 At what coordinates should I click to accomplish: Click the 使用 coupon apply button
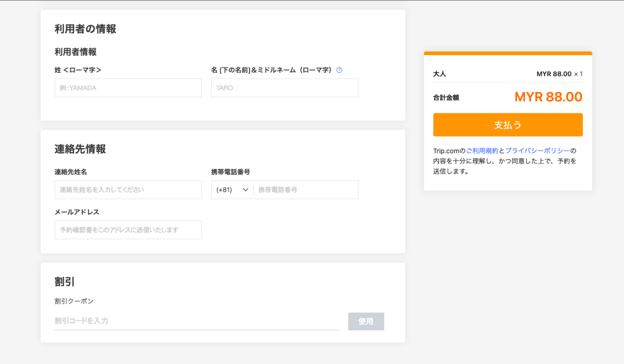(x=366, y=321)
